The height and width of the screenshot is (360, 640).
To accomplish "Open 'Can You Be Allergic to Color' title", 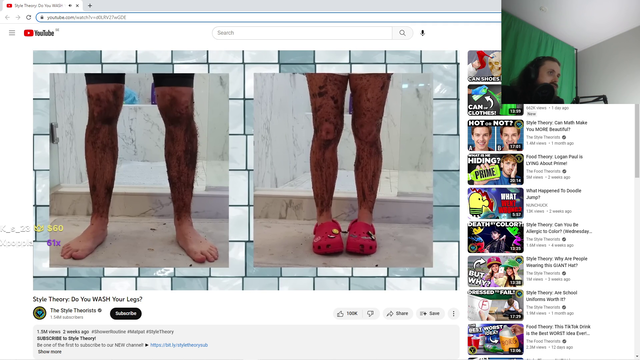I will 559,228.
